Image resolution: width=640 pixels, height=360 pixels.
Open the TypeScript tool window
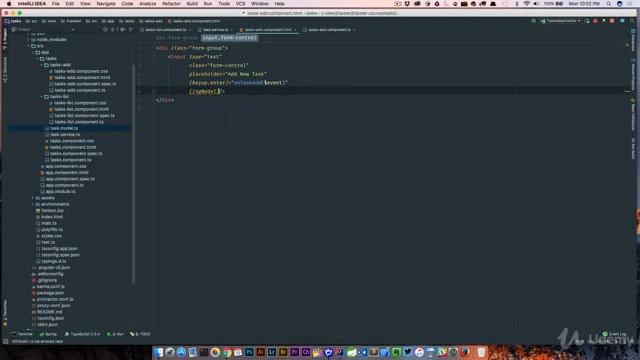coord(82,334)
